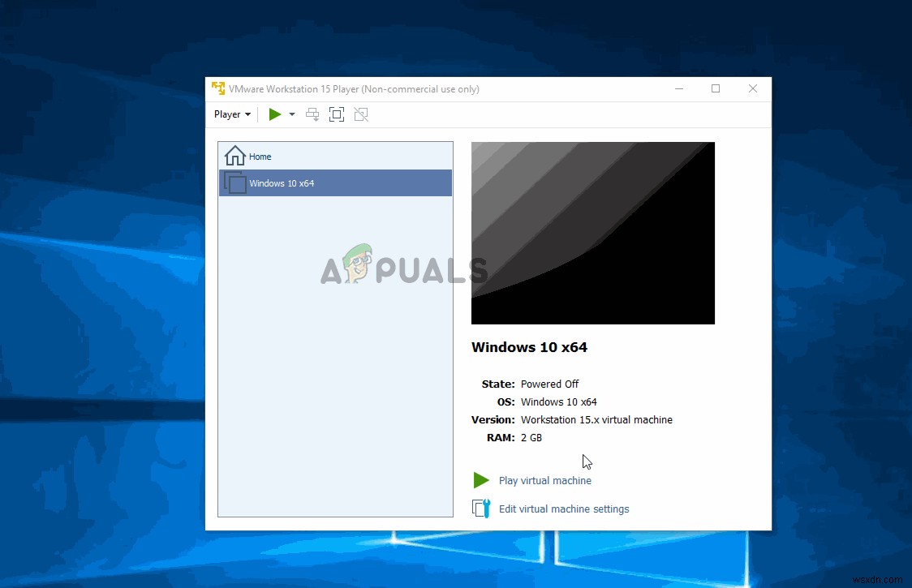Select the Home icon in the library sidebar

click(x=234, y=155)
